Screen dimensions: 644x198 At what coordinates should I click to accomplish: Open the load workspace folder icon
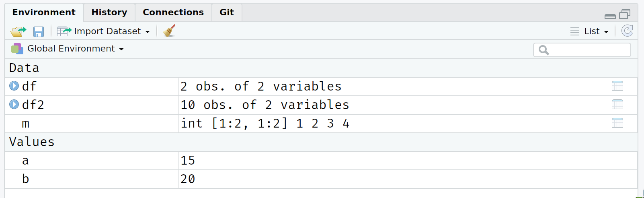tap(18, 31)
